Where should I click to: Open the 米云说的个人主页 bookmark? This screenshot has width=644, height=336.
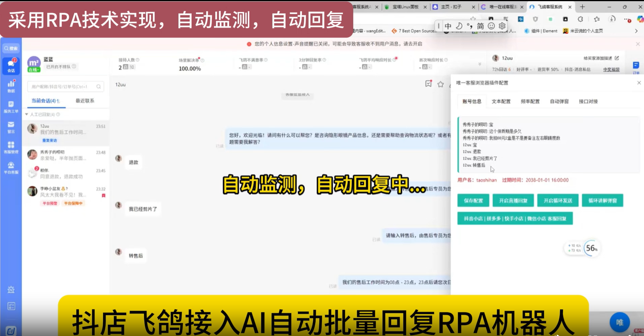tap(583, 31)
